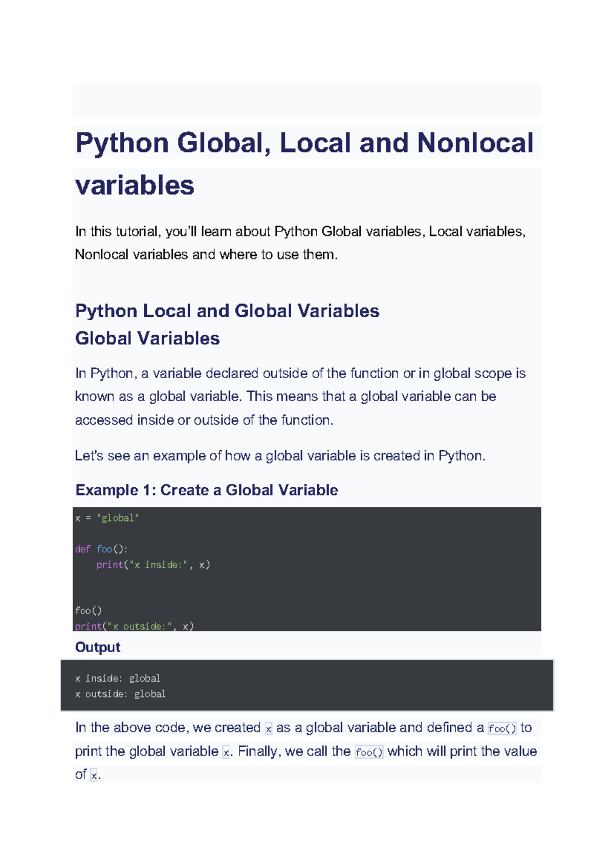Click the line starting 'In the above code, we created'

tap(303, 728)
